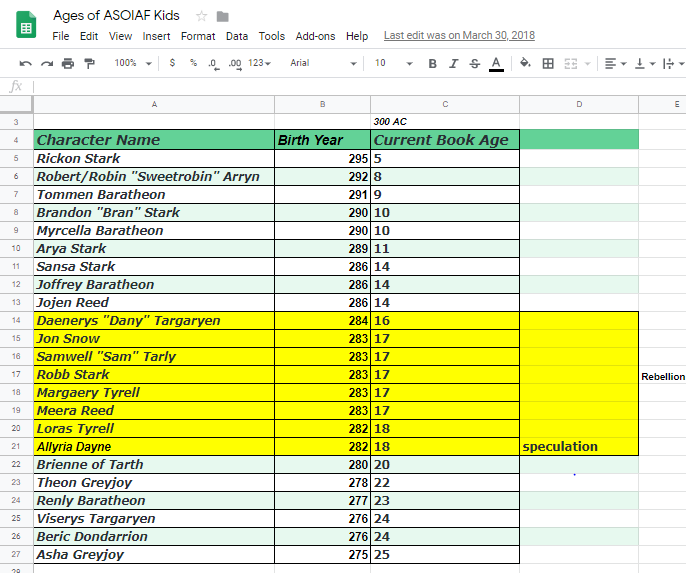The width and height of the screenshot is (686, 573).
Task: Open the 100% zoom dropdown
Action: coord(133,63)
